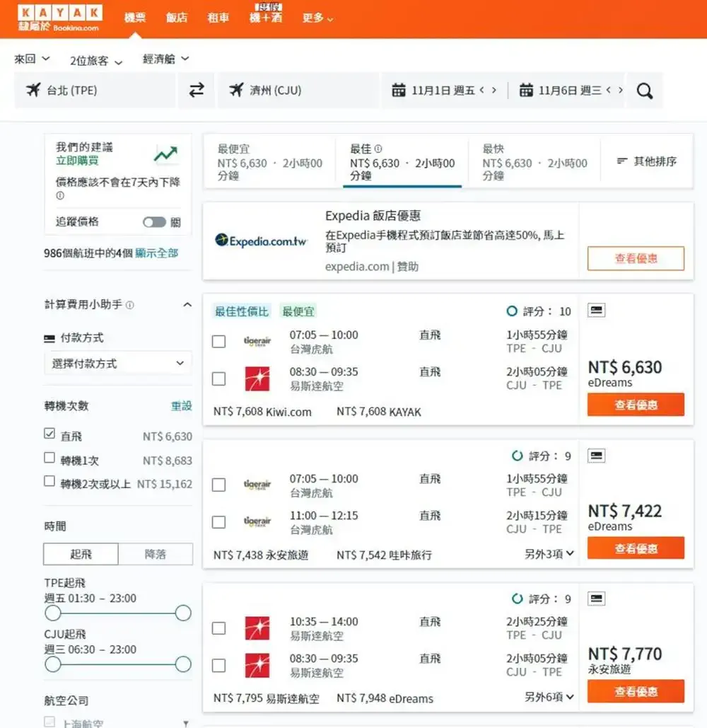Screen dimensions: 707x728
Task: Click info icon beside 最佳 tab
Action: 378,149
